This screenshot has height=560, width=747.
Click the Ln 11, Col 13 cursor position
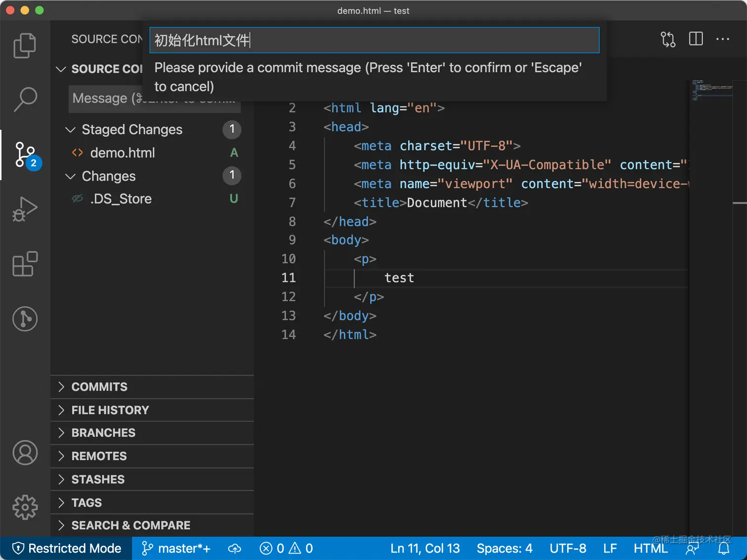[x=425, y=548]
